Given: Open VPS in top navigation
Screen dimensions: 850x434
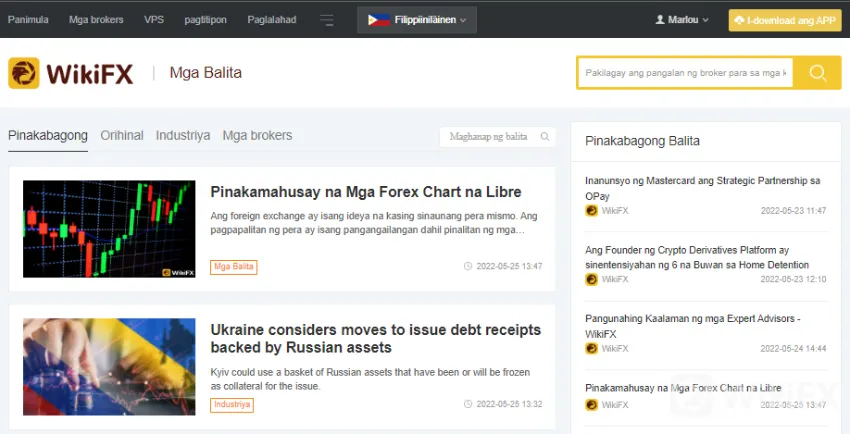Looking at the screenshot, I should click(154, 20).
